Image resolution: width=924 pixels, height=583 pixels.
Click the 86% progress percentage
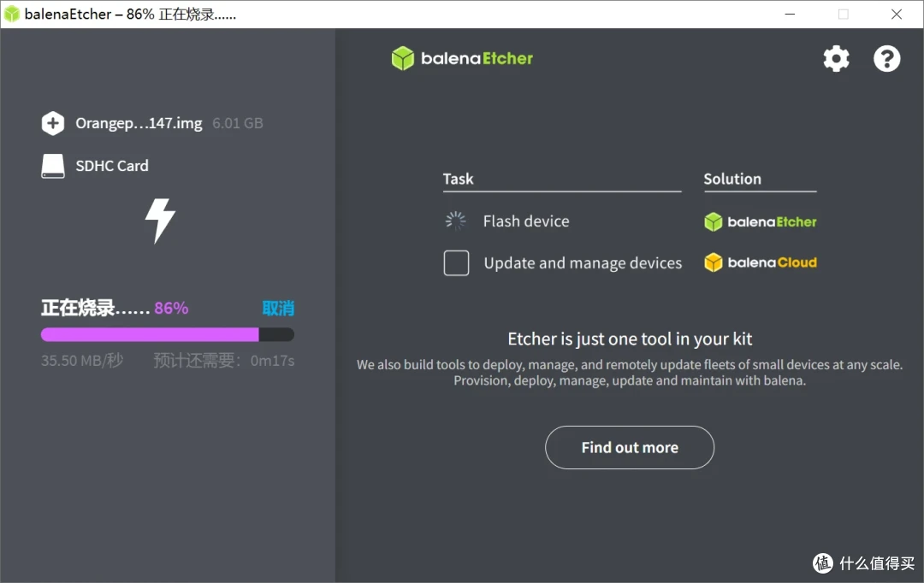pos(171,308)
